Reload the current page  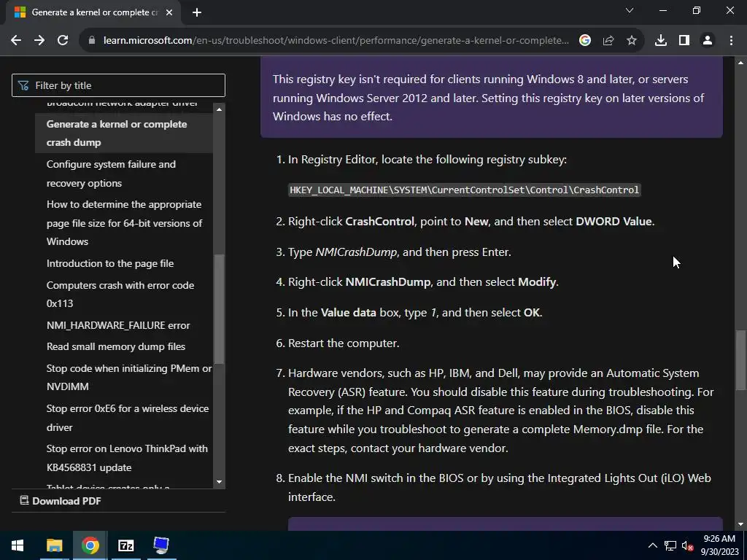coord(63,41)
